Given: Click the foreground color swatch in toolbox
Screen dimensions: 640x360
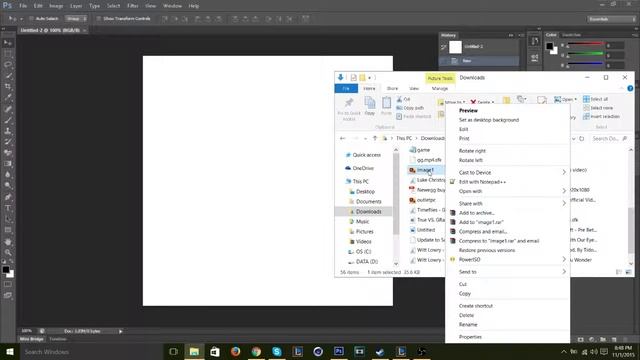Looking at the screenshot, I should tap(5, 269).
